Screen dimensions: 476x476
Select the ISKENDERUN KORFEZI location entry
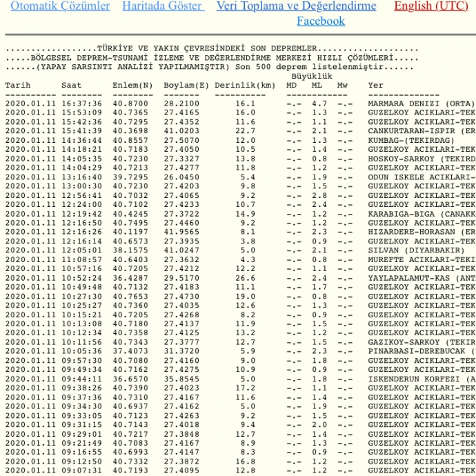pos(421,379)
